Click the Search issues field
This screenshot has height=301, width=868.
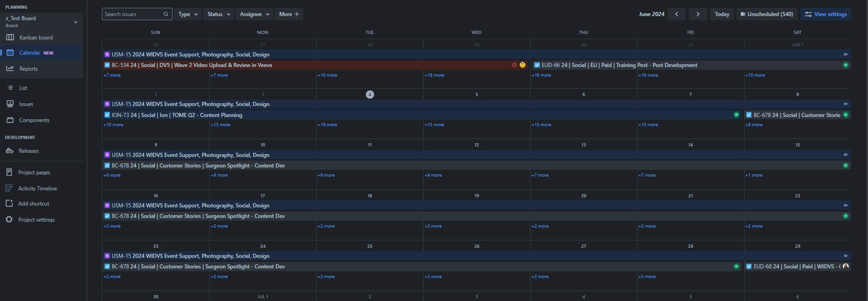(137, 14)
